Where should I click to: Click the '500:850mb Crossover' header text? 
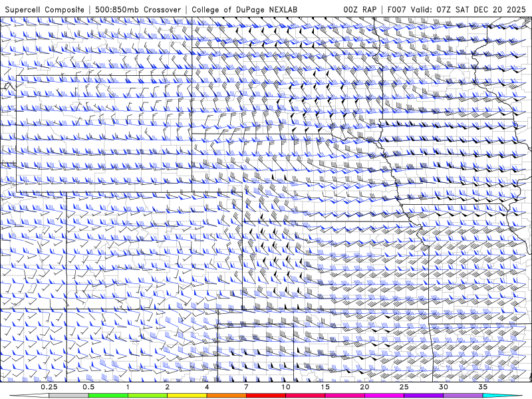click(x=138, y=9)
